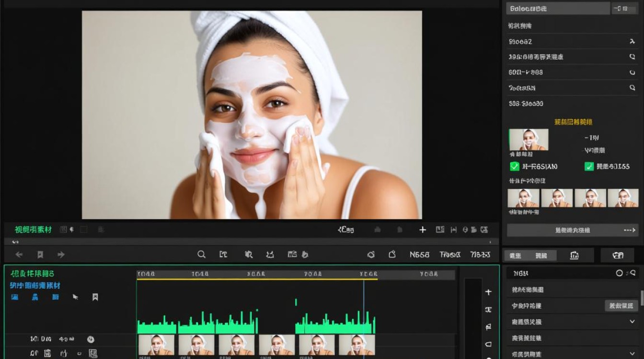Click the right arrow forward icon

pos(61,255)
